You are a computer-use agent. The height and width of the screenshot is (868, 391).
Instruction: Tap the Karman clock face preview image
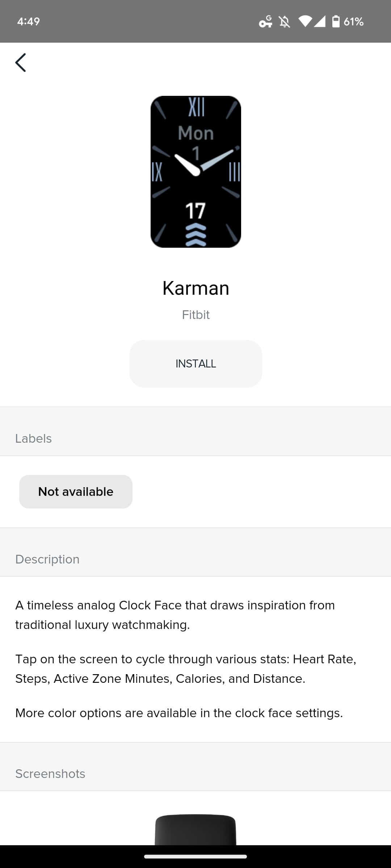[x=195, y=172]
